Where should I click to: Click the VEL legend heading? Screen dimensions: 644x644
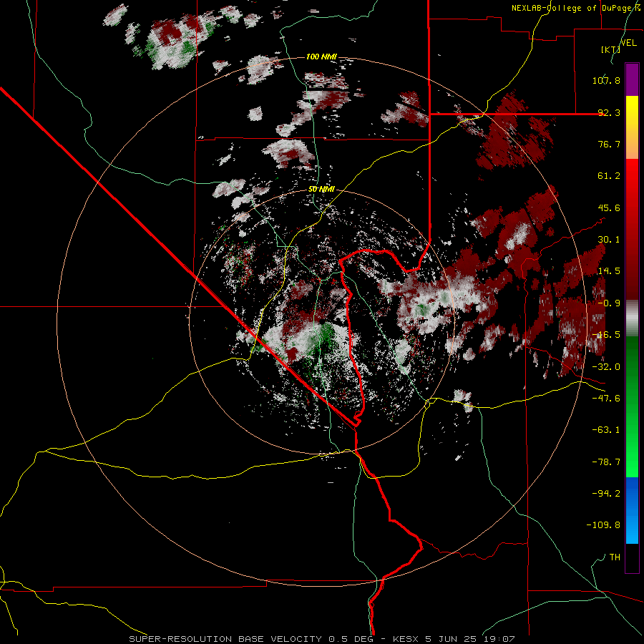(628, 43)
